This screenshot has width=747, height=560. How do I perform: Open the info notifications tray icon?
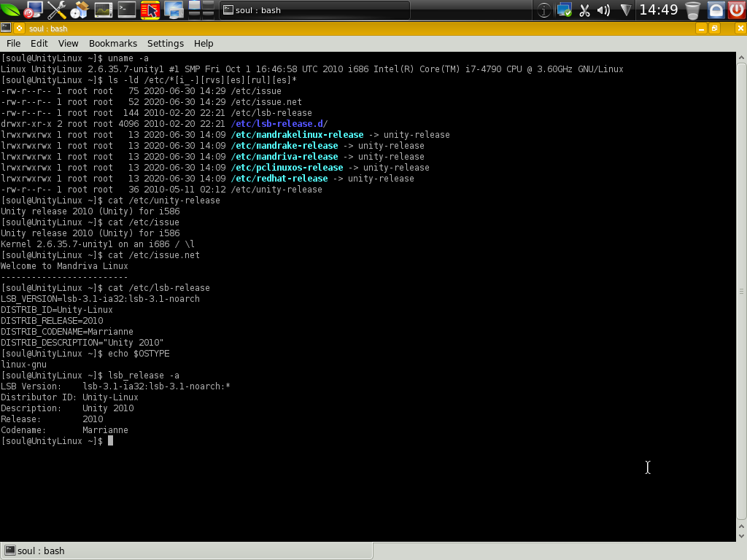coord(543,10)
